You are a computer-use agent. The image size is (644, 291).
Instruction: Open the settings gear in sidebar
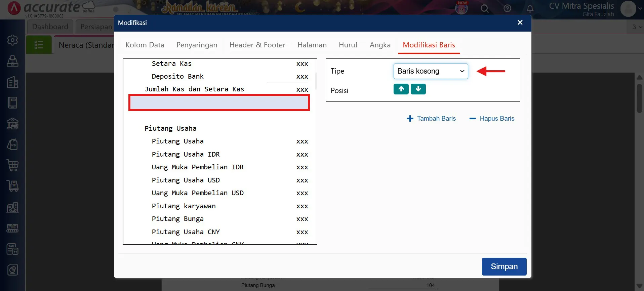[x=12, y=40]
